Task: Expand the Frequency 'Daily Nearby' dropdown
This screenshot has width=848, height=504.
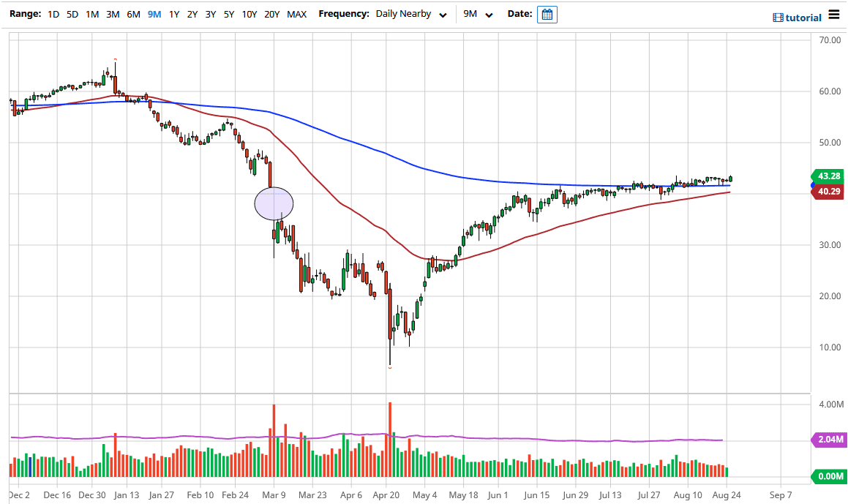Action: pyautogui.click(x=411, y=14)
